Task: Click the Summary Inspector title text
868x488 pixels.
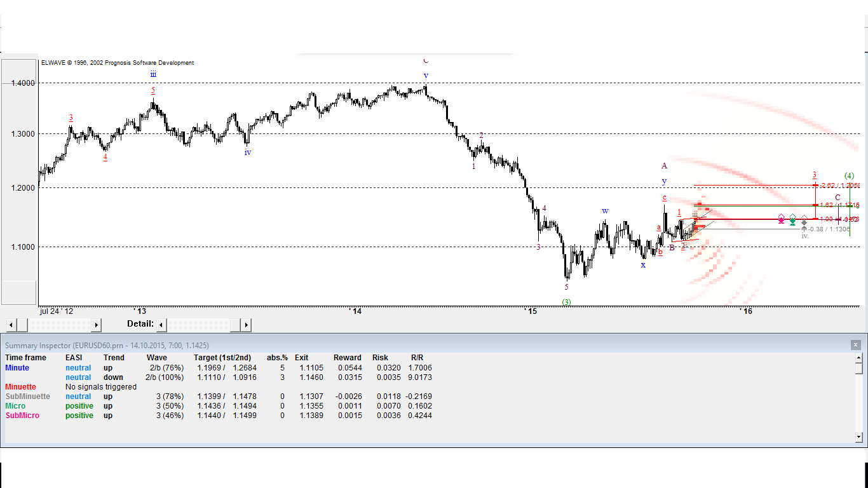Action: tap(107, 345)
